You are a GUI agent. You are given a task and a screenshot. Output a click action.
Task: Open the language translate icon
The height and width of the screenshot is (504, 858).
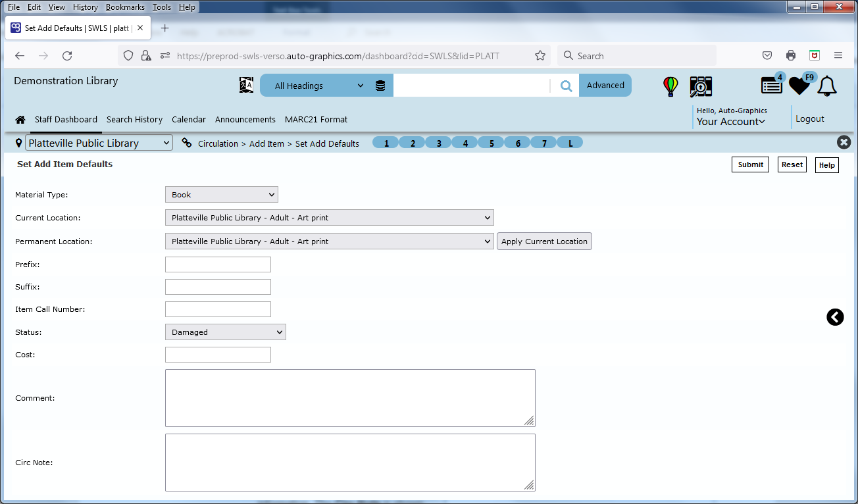pyautogui.click(x=246, y=86)
